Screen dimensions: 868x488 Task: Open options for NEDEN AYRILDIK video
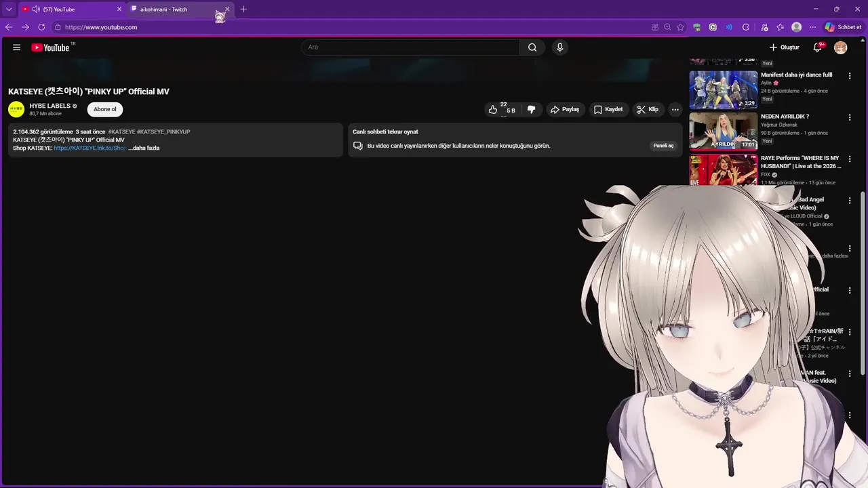tap(850, 117)
